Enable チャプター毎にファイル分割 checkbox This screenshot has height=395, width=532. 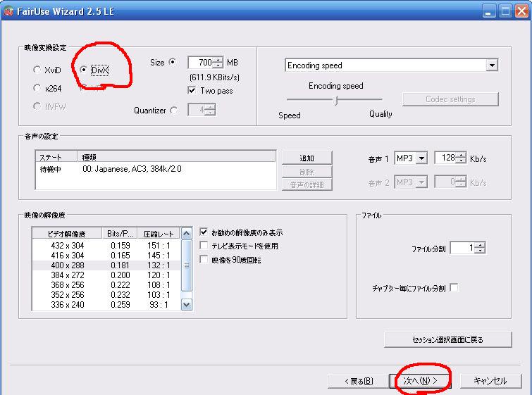[454, 288]
